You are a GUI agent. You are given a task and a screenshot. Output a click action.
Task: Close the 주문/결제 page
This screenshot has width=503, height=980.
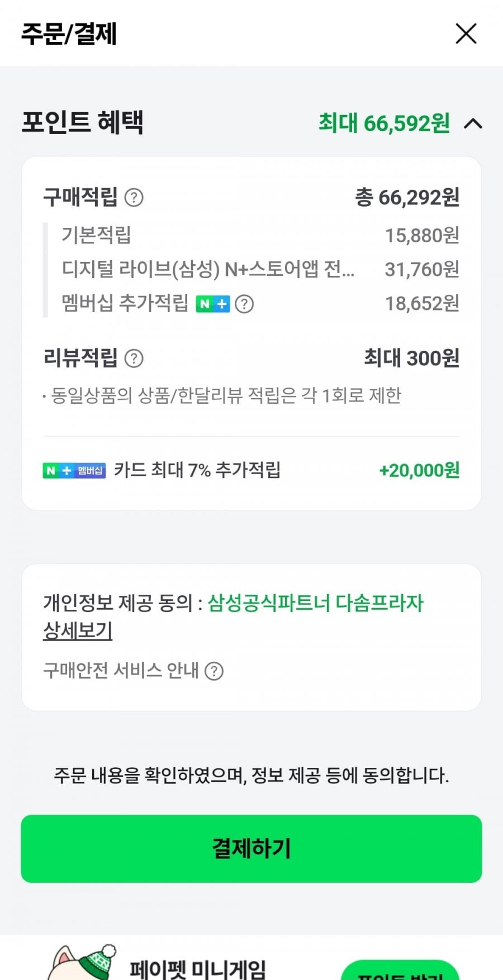[x=466, y=34]
